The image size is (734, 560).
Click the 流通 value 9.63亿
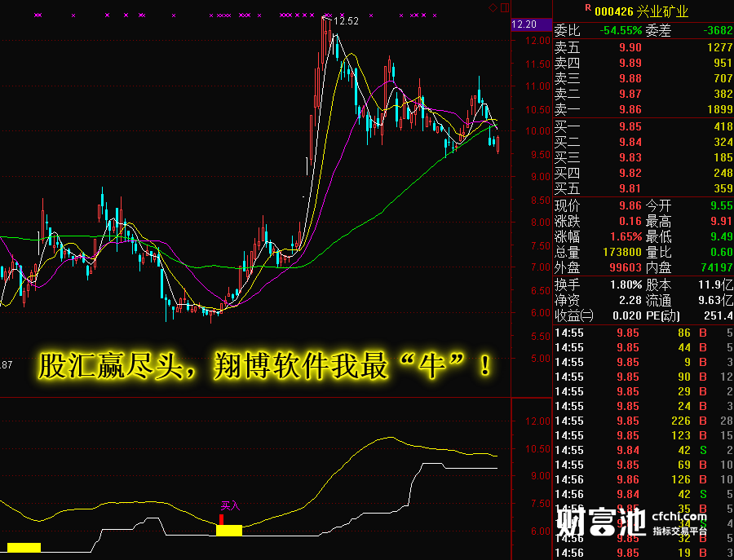point(716,300)
